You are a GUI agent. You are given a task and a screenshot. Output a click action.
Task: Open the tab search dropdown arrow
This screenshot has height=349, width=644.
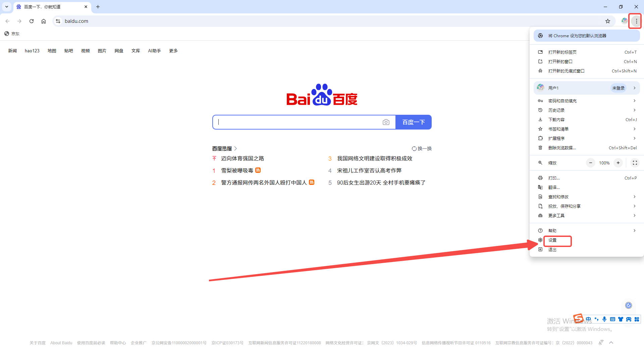tap(7, 7)
